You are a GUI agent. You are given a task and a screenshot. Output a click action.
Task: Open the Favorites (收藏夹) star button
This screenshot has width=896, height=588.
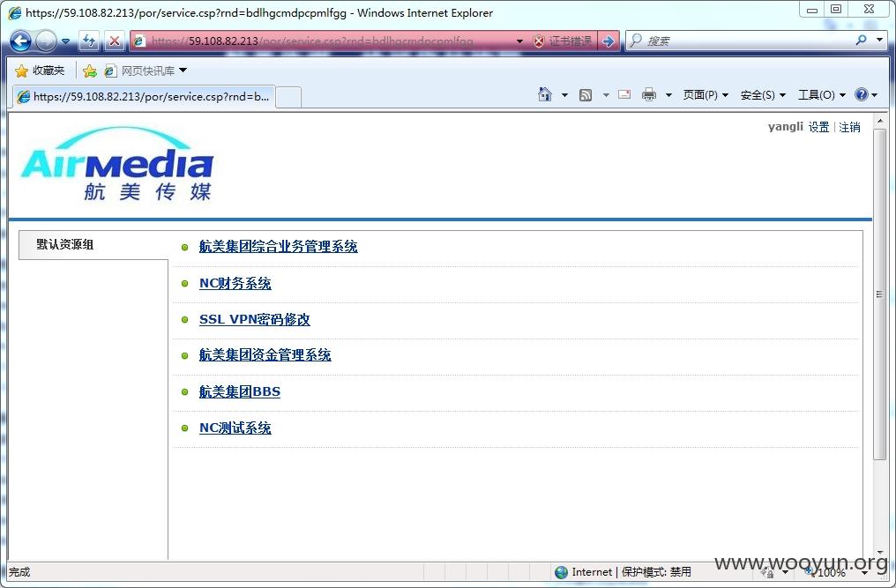tap(40, 71)
